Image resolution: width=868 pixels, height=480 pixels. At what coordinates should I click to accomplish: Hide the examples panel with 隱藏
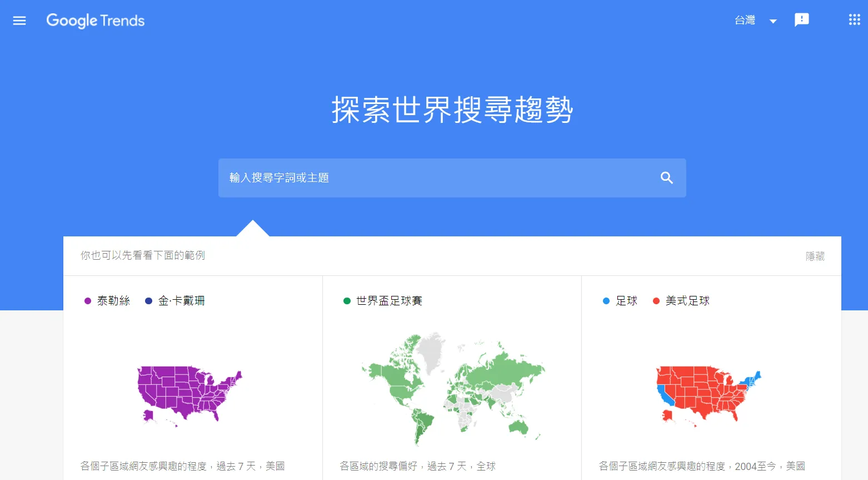point(815,256)
